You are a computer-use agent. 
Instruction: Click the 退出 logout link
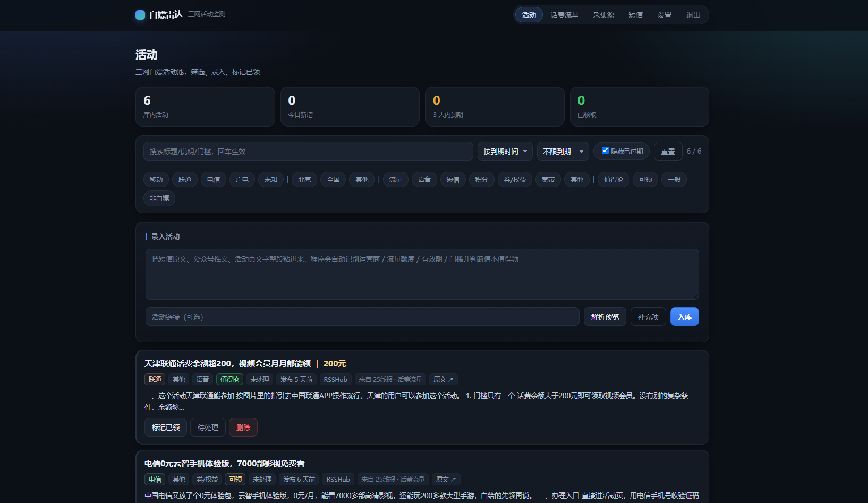693,15
